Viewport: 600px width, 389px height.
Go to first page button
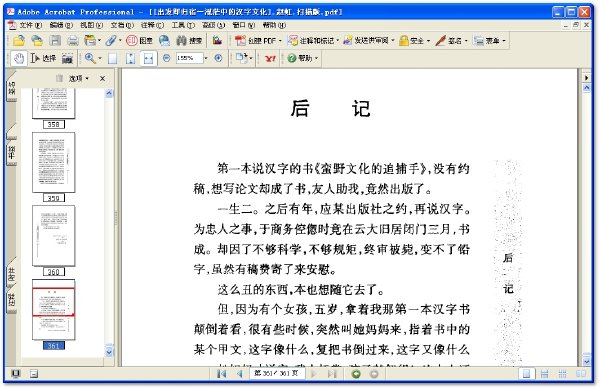[221, 374]
